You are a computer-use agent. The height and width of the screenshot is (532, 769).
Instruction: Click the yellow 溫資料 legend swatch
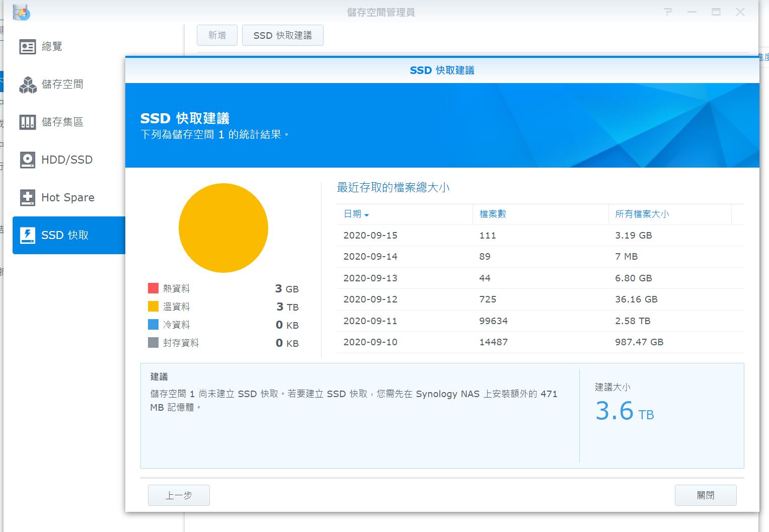click(x=153, y=307)
